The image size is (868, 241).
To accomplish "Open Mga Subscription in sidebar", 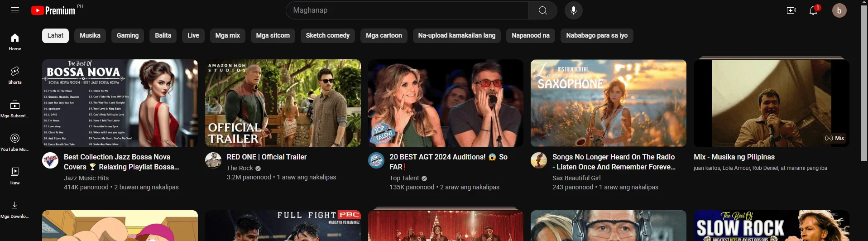I will (15, 109).
